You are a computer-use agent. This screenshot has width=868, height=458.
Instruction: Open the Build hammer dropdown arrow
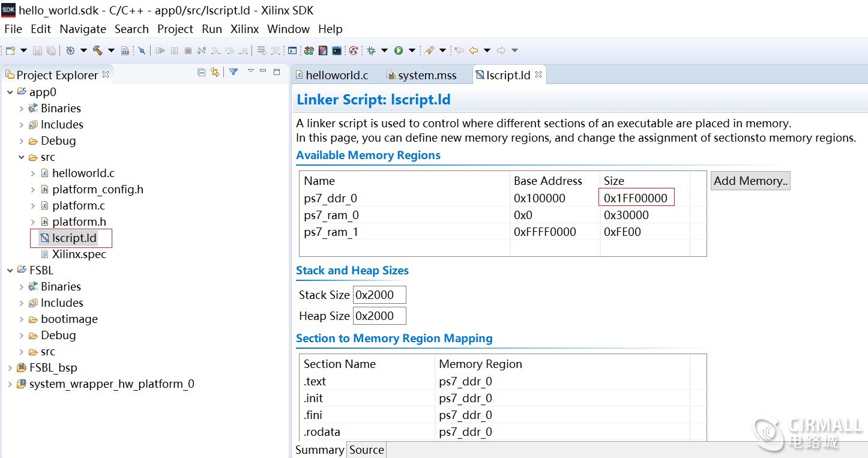pyautogui.click(x=111, y=50)
